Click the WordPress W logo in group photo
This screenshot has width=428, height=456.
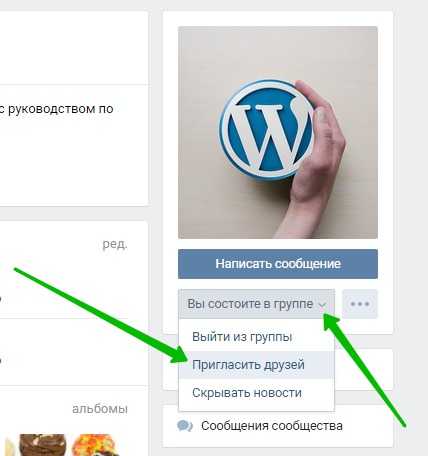click(267, 129)
